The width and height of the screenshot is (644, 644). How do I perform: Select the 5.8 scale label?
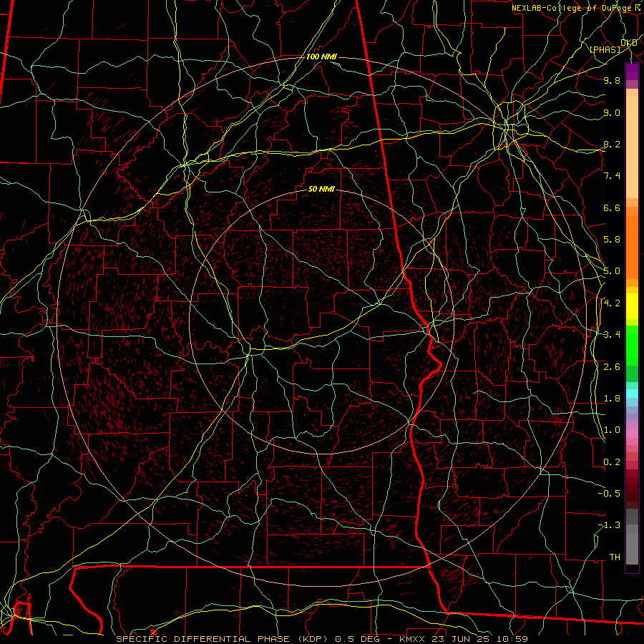(x=612, y=240)
